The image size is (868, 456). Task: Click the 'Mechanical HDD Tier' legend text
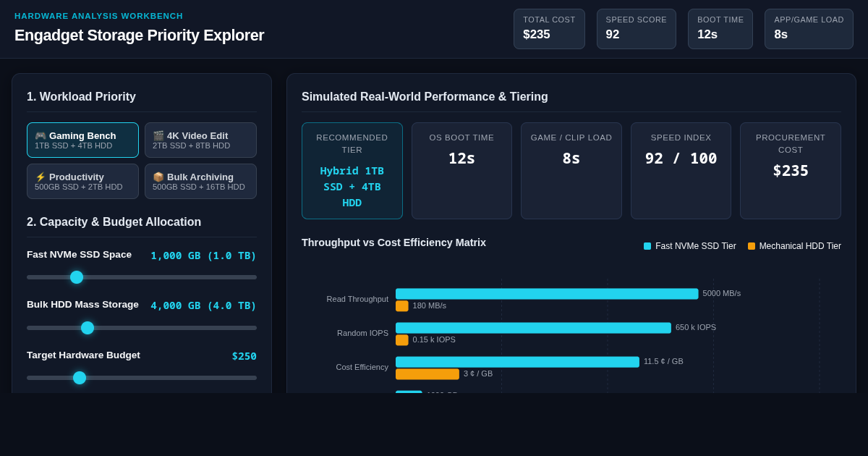coord(800,246)
